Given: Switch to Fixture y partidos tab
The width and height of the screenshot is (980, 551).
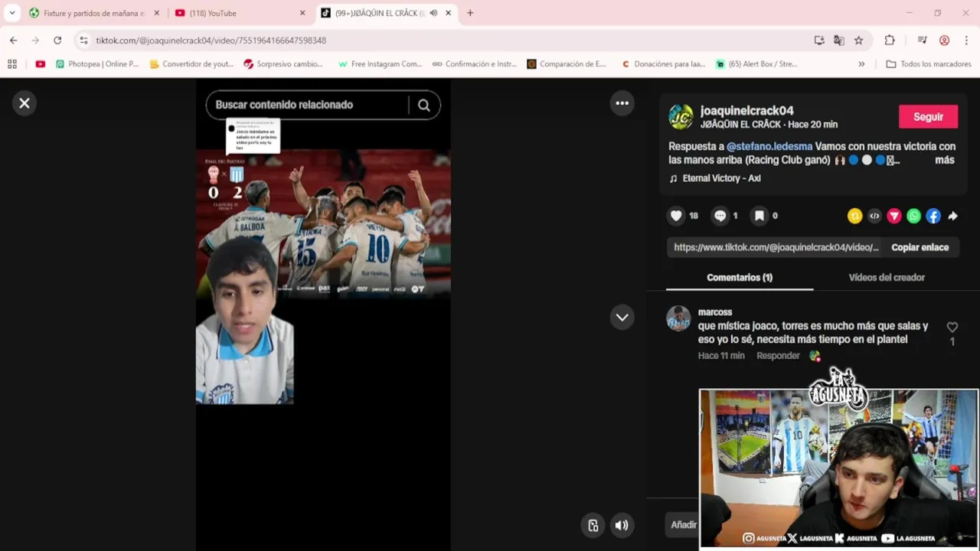Looking at the screenshot, I should tap(94, 13).
